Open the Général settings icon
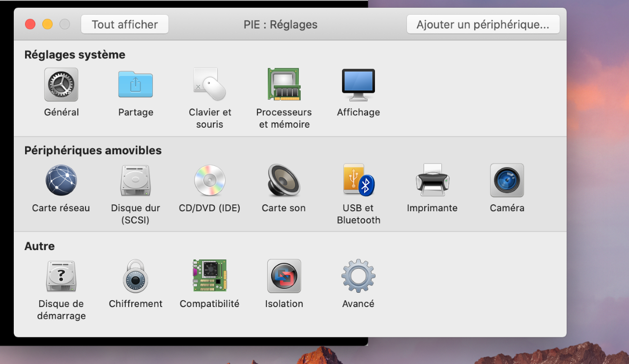This screenshot has height=364, width=629. 61,84
